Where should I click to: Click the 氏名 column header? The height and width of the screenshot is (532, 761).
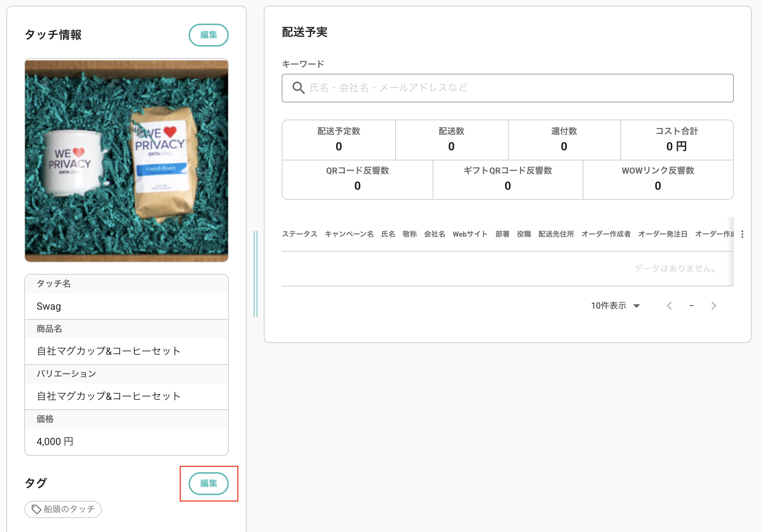click(388, 234)
